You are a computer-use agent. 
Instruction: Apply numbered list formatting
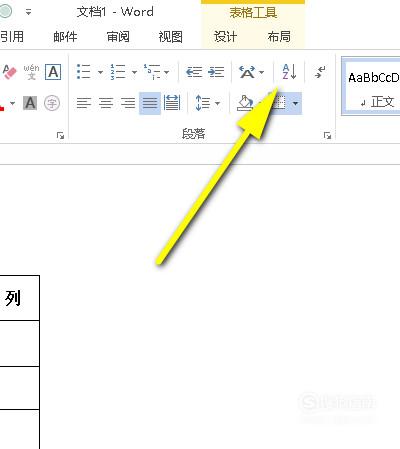118,72
